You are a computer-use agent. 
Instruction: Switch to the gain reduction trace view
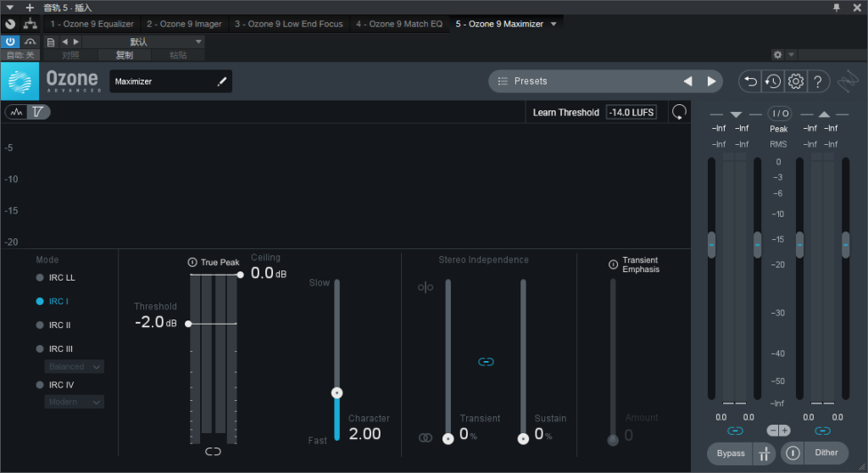coord(37,112)
